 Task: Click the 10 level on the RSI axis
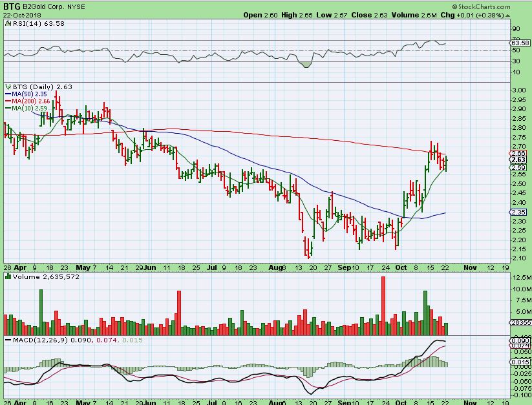click(x=516, y=72)
